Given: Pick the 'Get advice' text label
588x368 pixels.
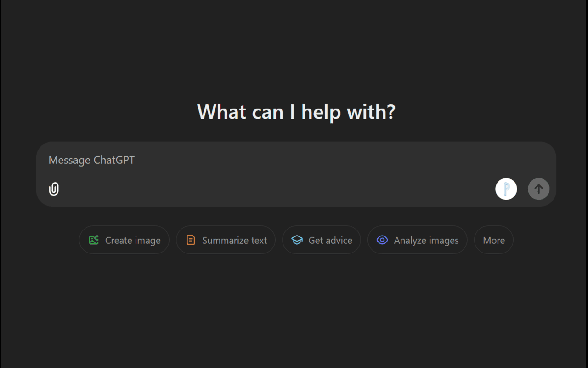Looking at the screenshot, I should click(330, 241).
